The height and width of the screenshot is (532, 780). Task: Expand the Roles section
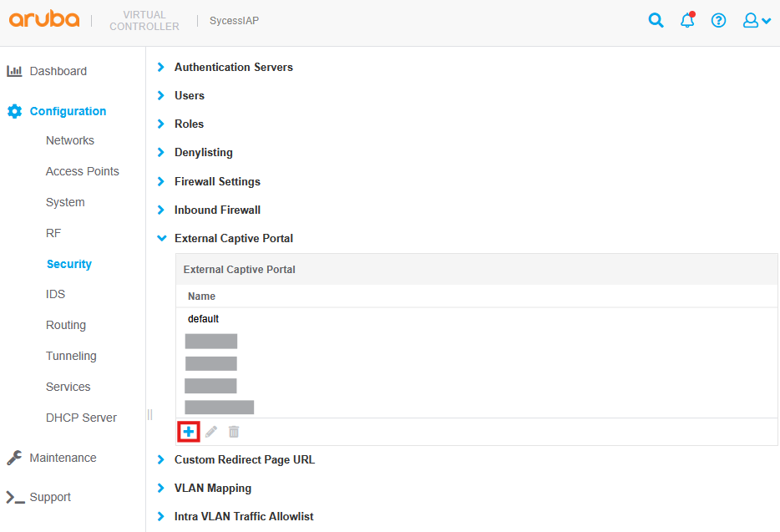pos(189,124)
